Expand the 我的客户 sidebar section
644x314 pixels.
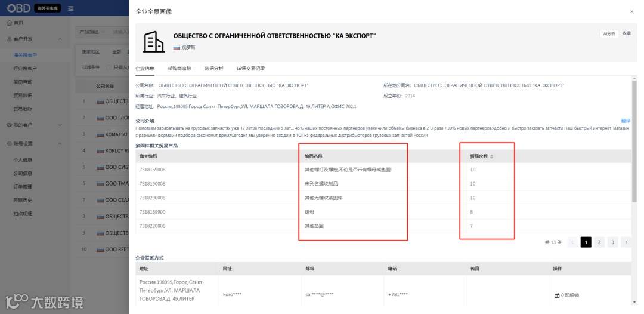tap(60, 125)
